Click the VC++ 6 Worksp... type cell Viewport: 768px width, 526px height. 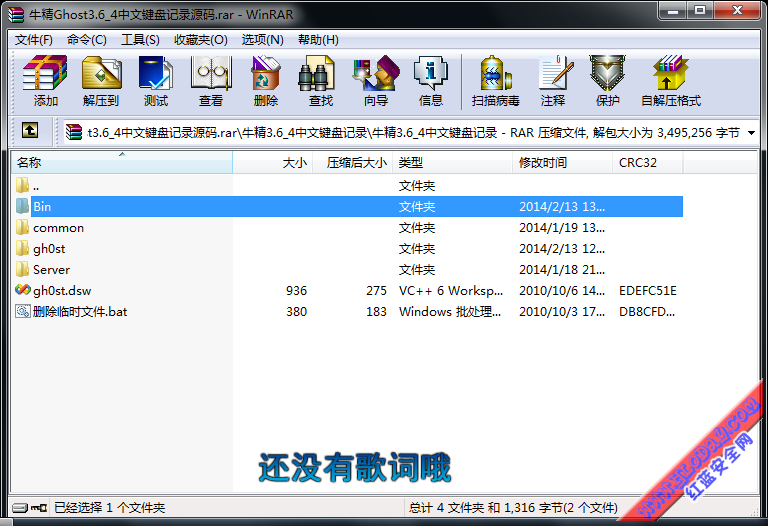point(451,291)
